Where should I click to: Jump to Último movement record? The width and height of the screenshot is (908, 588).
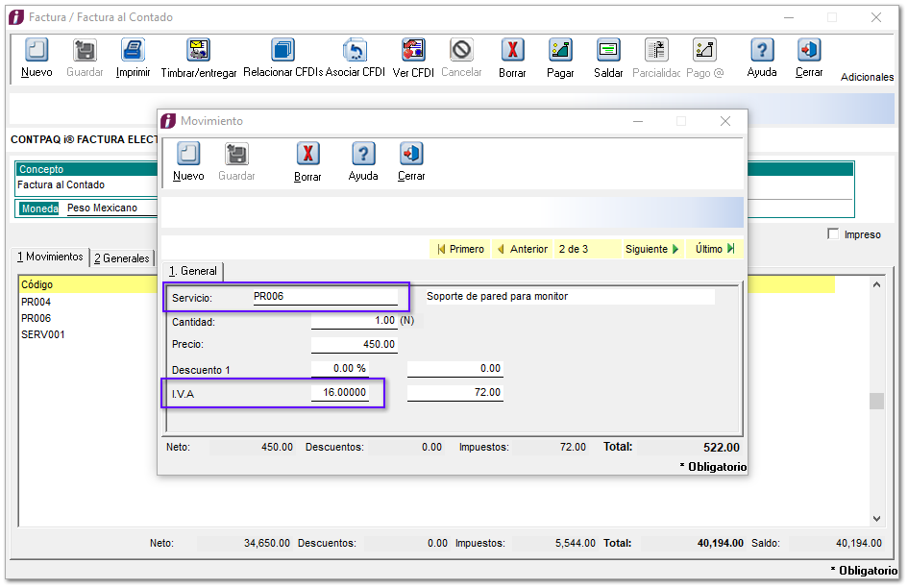click(715, 249)
